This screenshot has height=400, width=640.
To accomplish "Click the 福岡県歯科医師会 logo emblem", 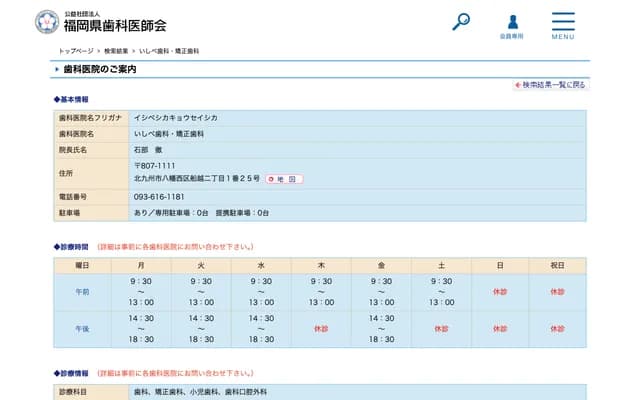I will 46,22.
